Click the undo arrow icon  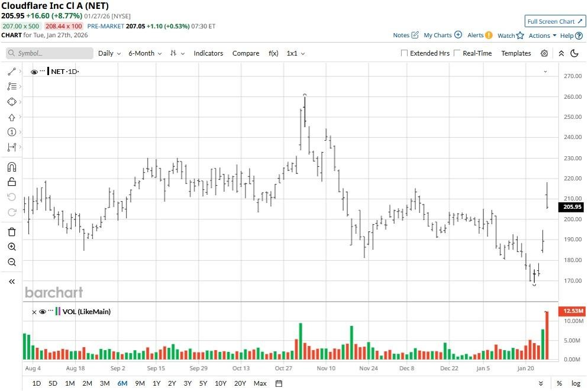coord(12,197)
